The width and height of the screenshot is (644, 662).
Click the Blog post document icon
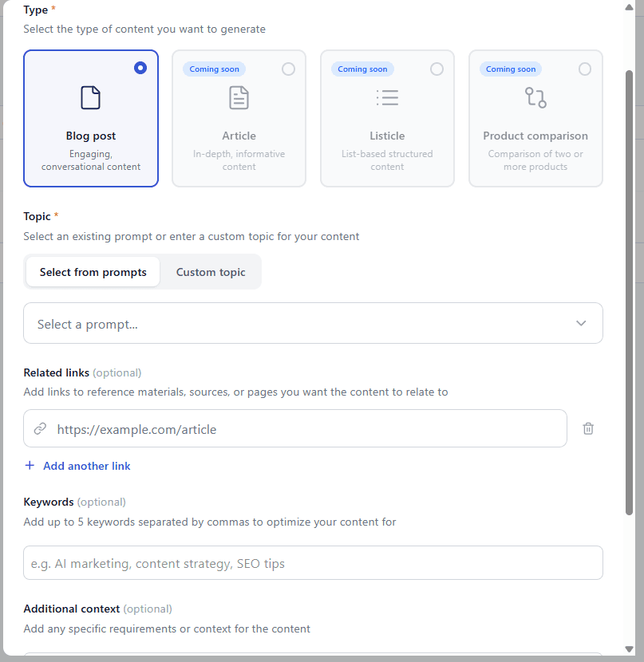90,97
